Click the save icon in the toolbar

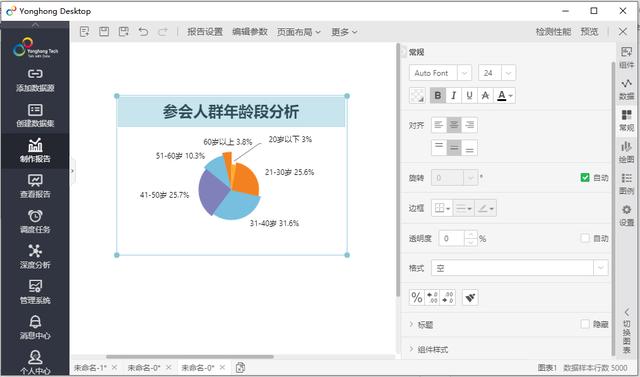pyautogui.click(x=104, y=32)
